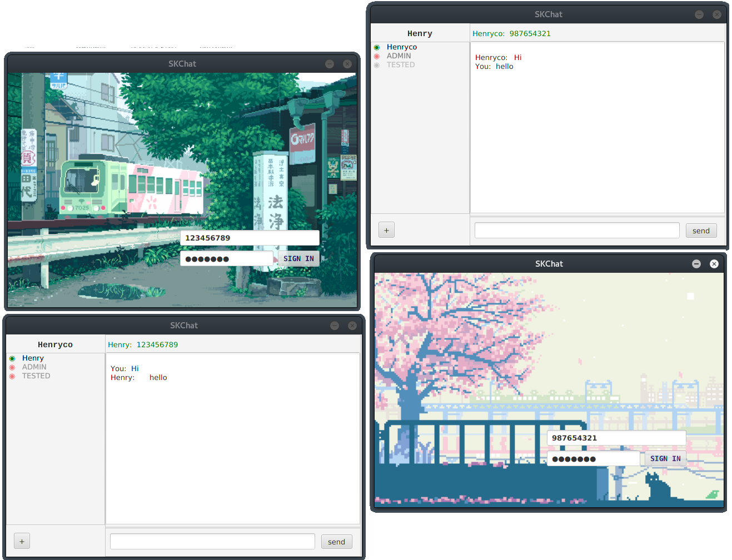
Task: Minimize Henry's SKChat chat window
Action: [699, 14]
